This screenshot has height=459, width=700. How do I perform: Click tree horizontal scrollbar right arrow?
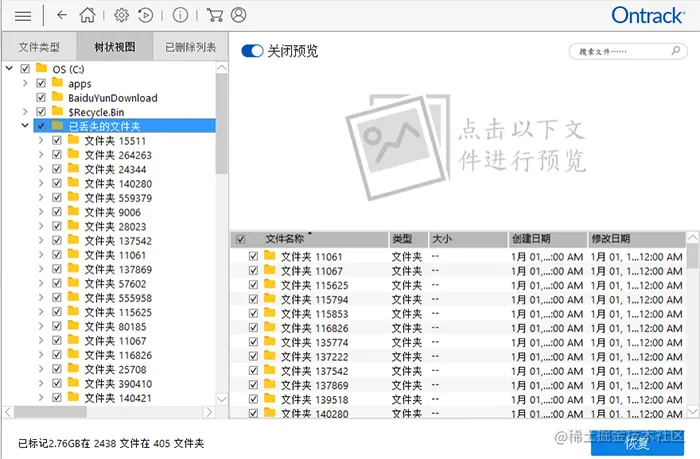tap(209, 412)
